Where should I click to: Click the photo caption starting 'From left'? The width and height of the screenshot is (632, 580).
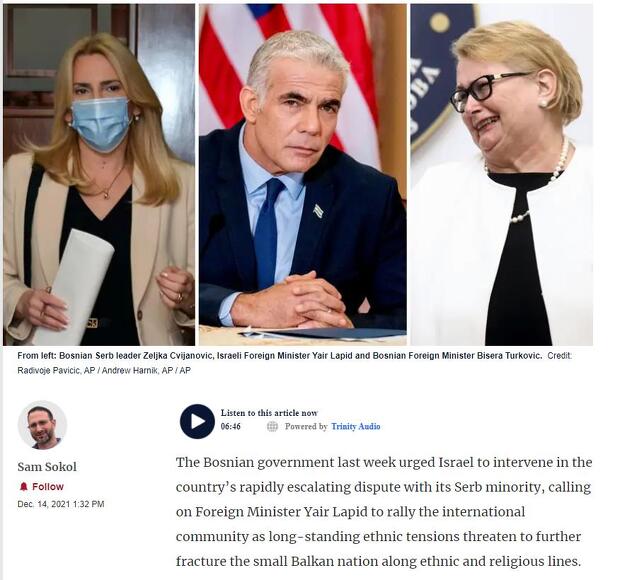(280, 356)
